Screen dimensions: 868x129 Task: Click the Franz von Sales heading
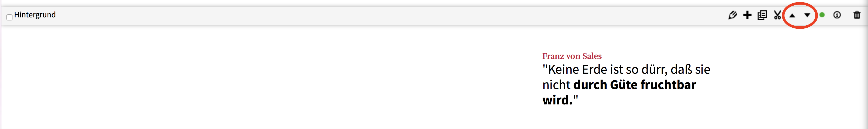tap(572, 56)
